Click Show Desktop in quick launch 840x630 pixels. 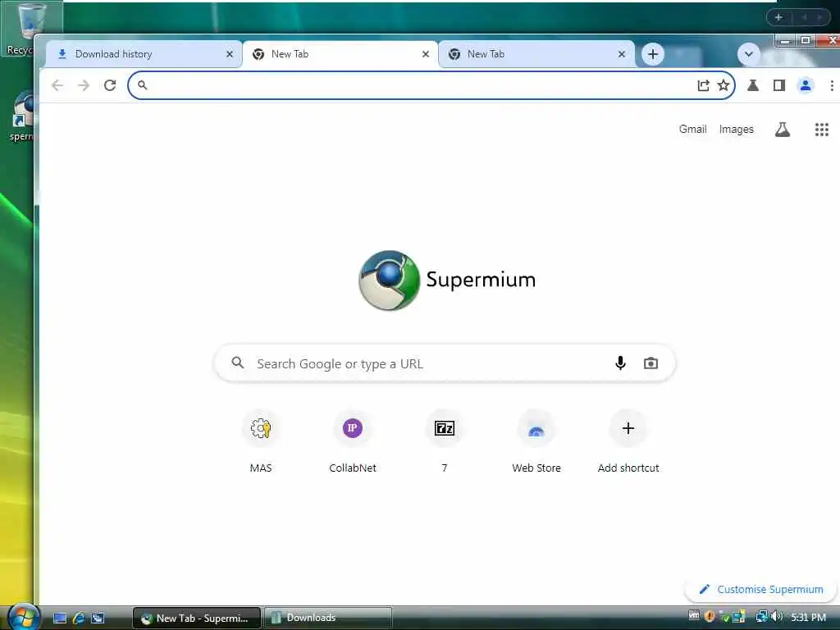pyautogui.click(x=59, y=618)
